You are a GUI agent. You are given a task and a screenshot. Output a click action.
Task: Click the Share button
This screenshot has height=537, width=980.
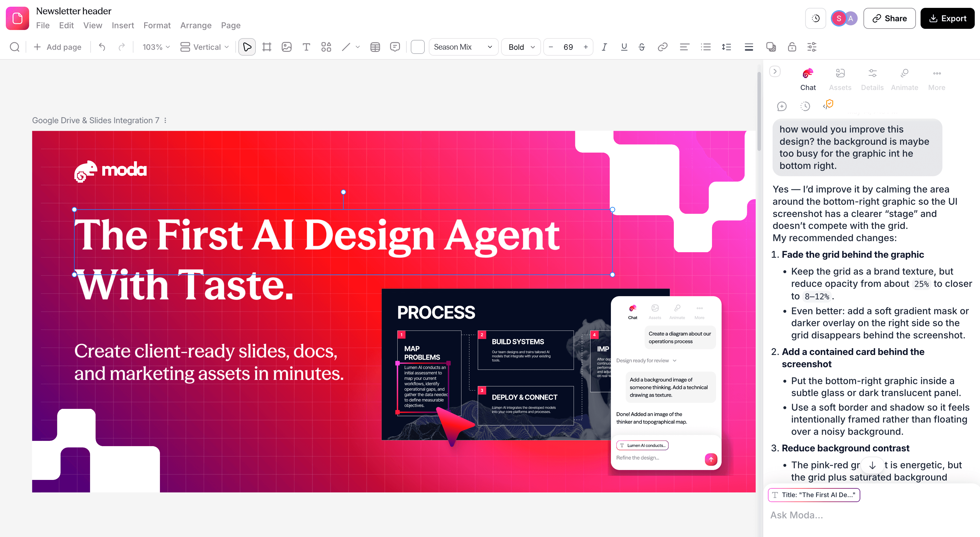[x=889, y=18]
